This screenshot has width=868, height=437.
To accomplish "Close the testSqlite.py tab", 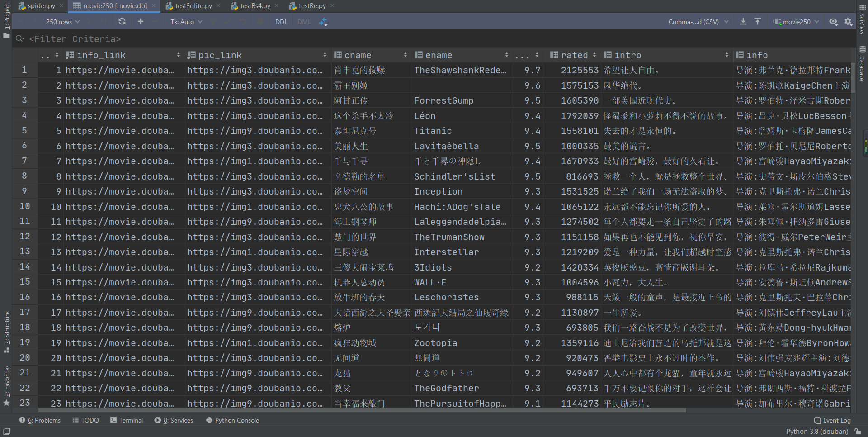I will click(218, 6).
